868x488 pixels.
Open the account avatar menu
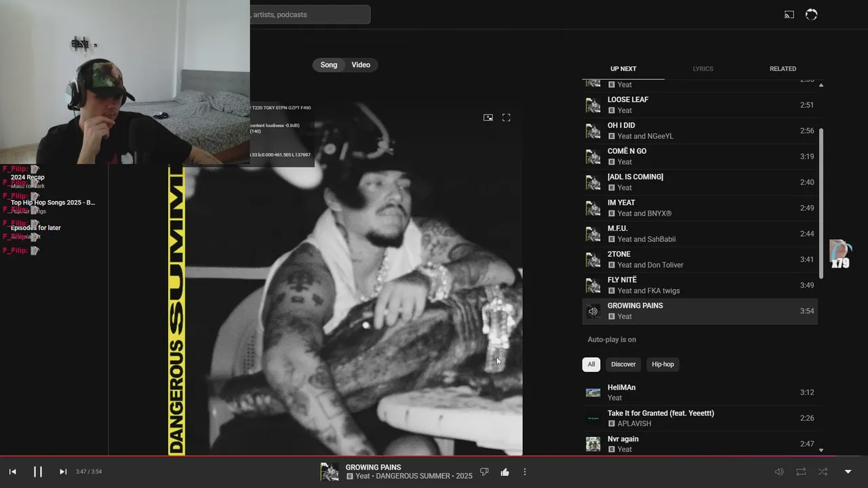tap(811, 14)
